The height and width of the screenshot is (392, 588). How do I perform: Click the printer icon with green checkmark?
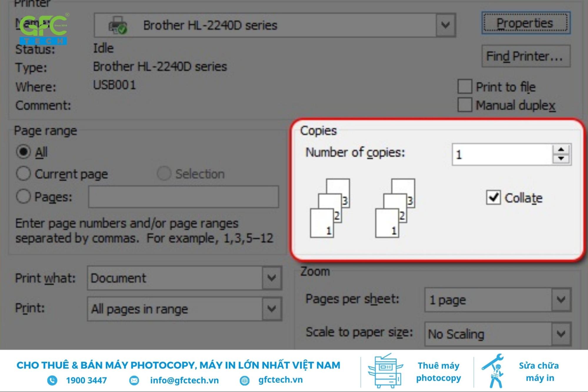(118, 25)
